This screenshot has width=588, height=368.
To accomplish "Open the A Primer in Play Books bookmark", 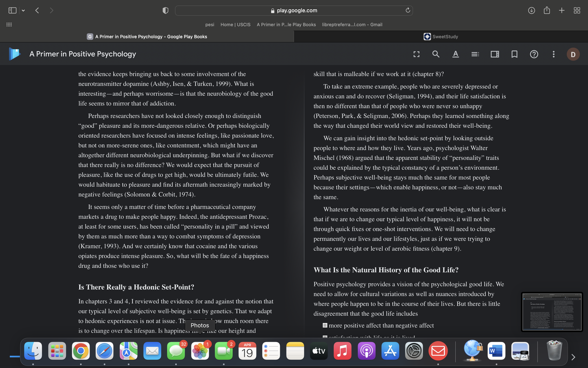I will click(x=286, y=25).
